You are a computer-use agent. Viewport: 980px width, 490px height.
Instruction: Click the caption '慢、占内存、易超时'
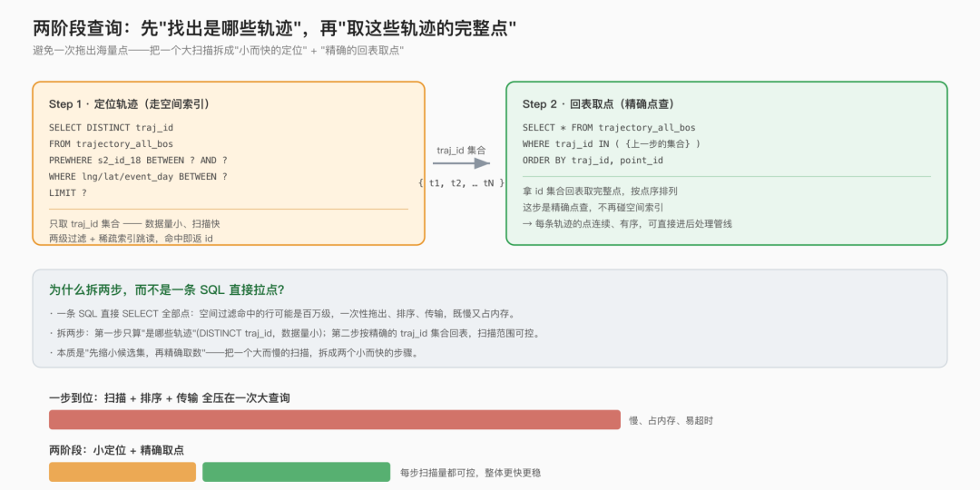point(671,421)
